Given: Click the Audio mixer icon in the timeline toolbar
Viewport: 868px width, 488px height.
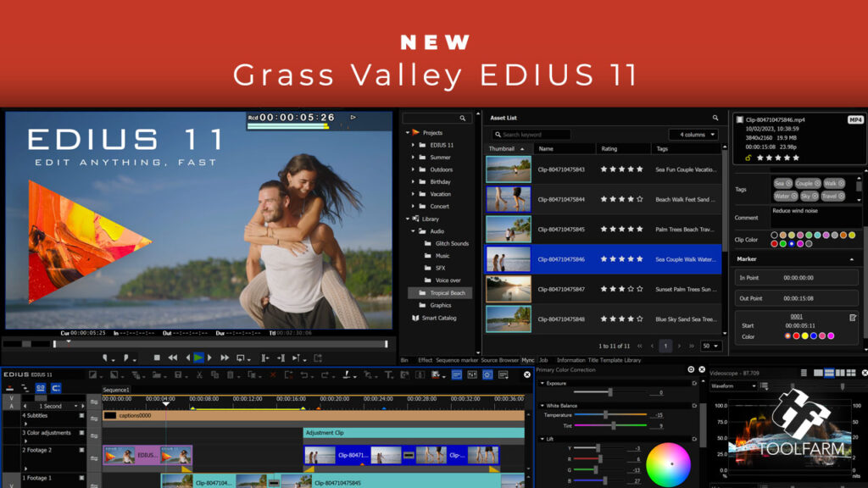Looking at the screenshot, I should point(472,375).
